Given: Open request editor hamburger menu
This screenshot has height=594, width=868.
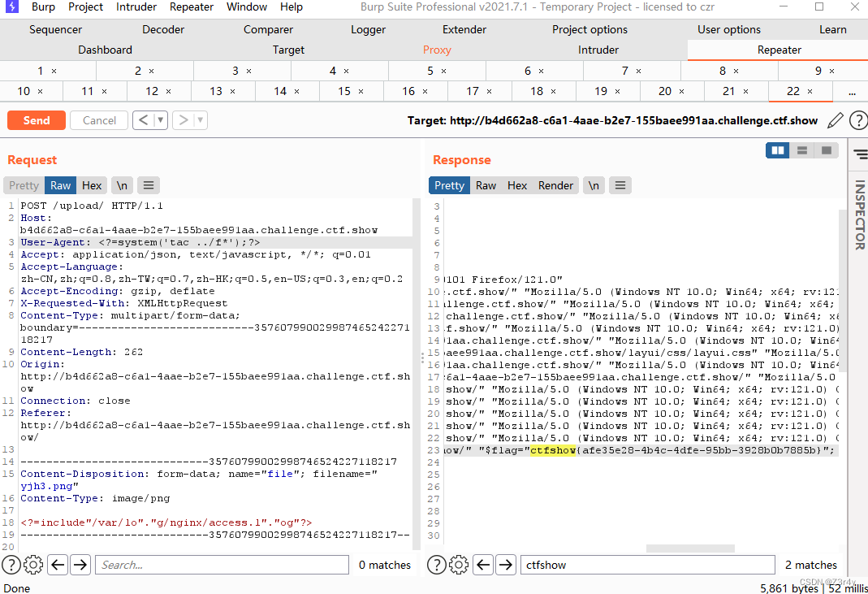Looking at the screenshot, I should (149, 185).
